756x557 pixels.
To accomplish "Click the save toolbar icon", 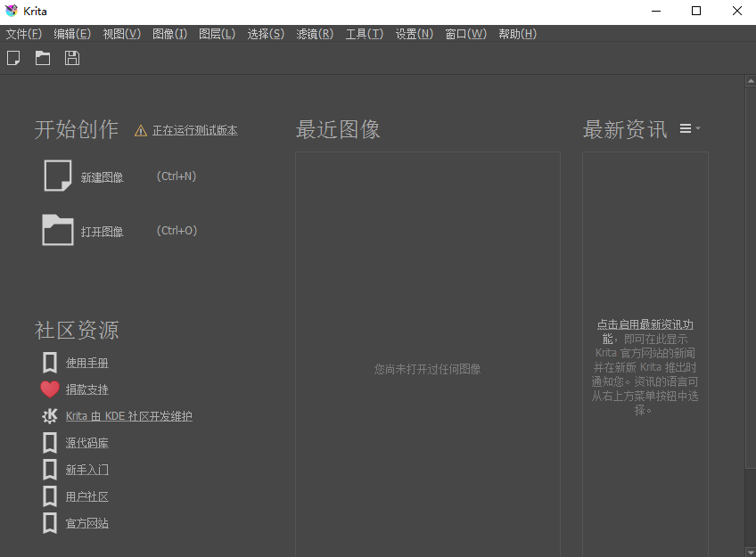I will tap(72, 58).
